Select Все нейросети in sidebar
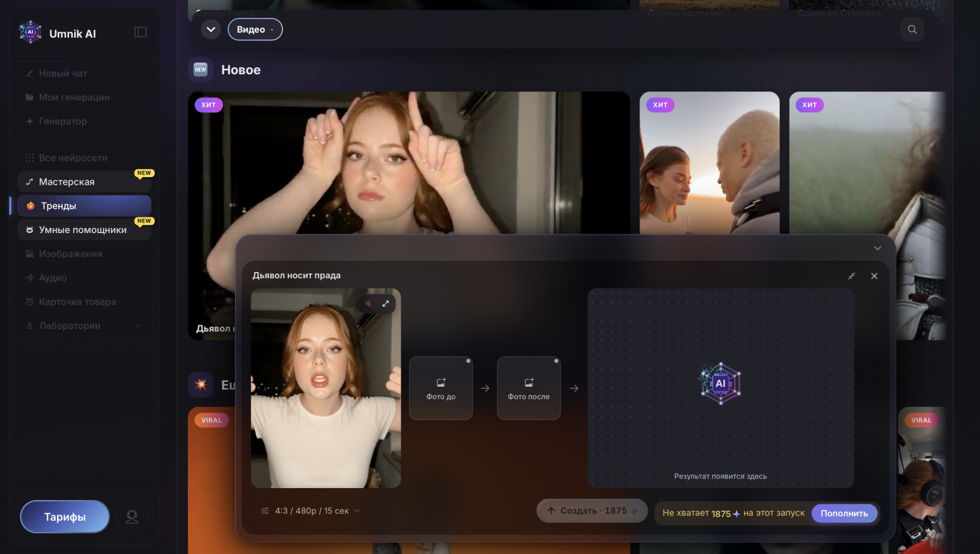Viewport: 980px width, 554px height. point(84,158)
